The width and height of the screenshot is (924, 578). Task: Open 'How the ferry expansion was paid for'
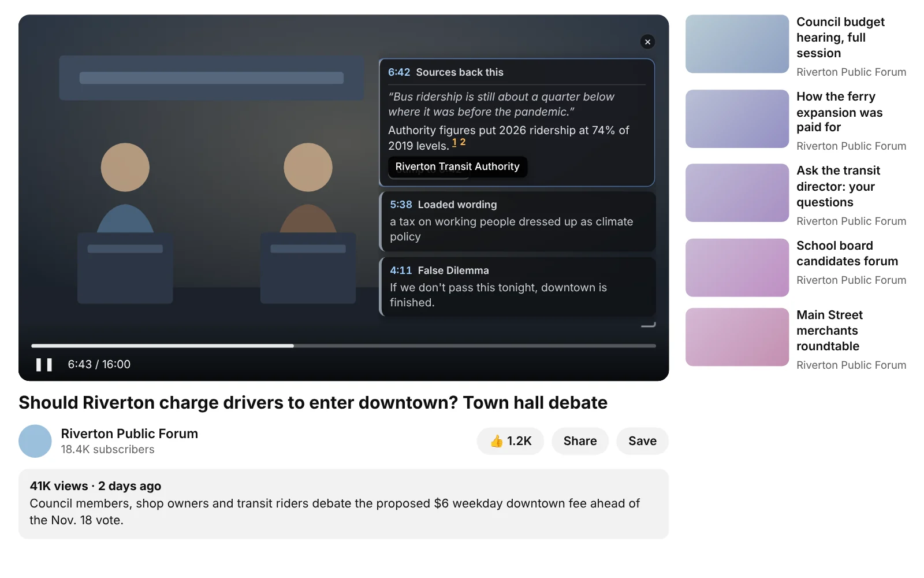point(839,112)
